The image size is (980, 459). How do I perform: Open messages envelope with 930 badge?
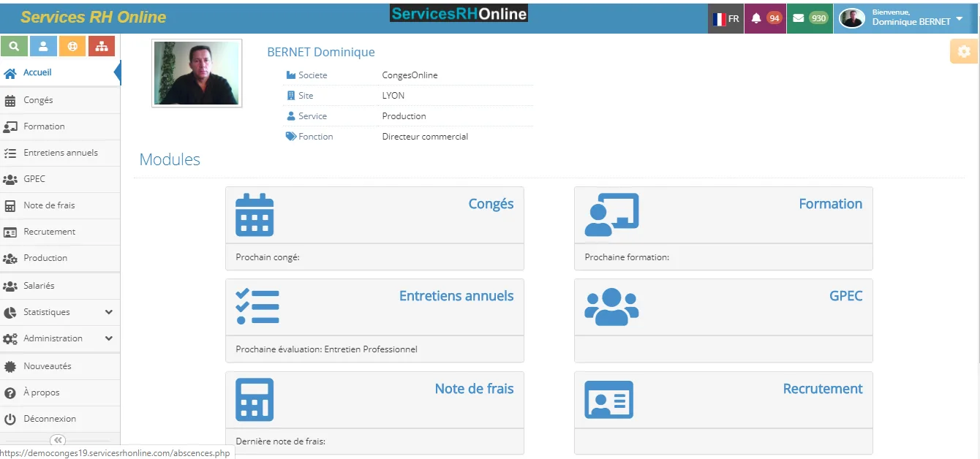click(x=810, y=18)
